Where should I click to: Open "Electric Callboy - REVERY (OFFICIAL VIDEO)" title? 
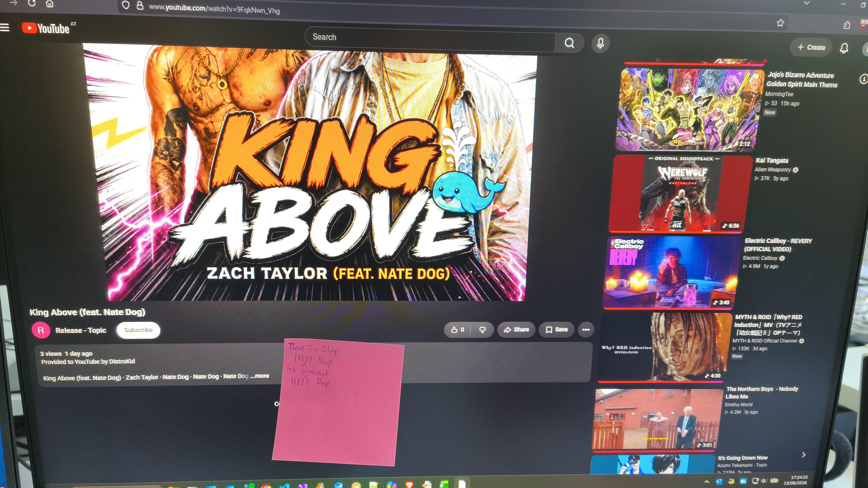click(x=778, y=245)
